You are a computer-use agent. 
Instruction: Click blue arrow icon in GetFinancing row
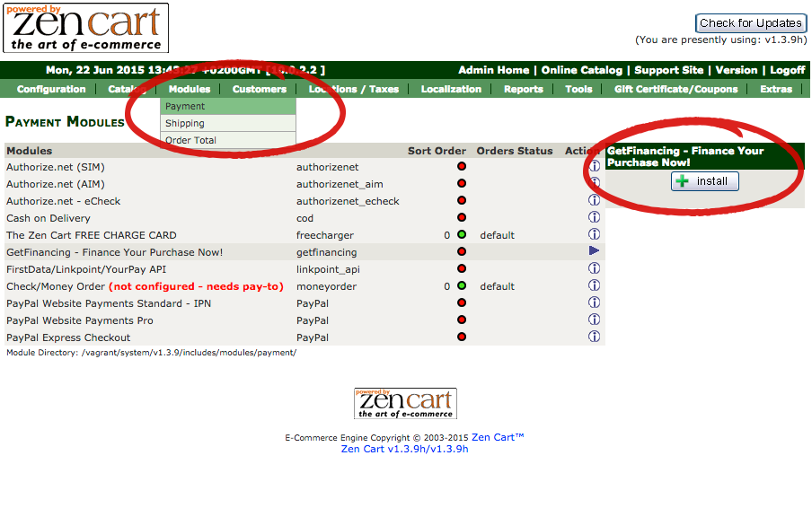(x=594, y=251)
